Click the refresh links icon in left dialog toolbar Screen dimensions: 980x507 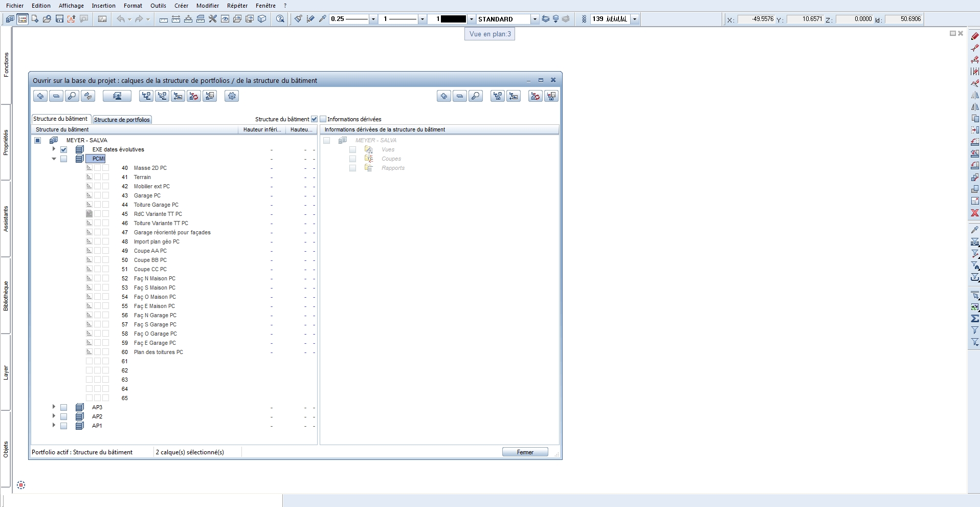tap(88, 96)
